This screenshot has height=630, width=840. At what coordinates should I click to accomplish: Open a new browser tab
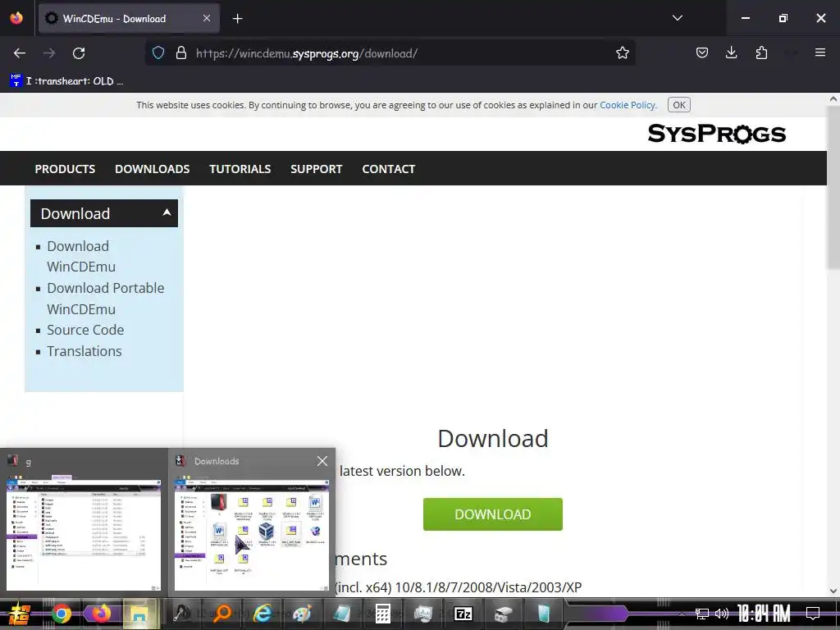[237, 19]
